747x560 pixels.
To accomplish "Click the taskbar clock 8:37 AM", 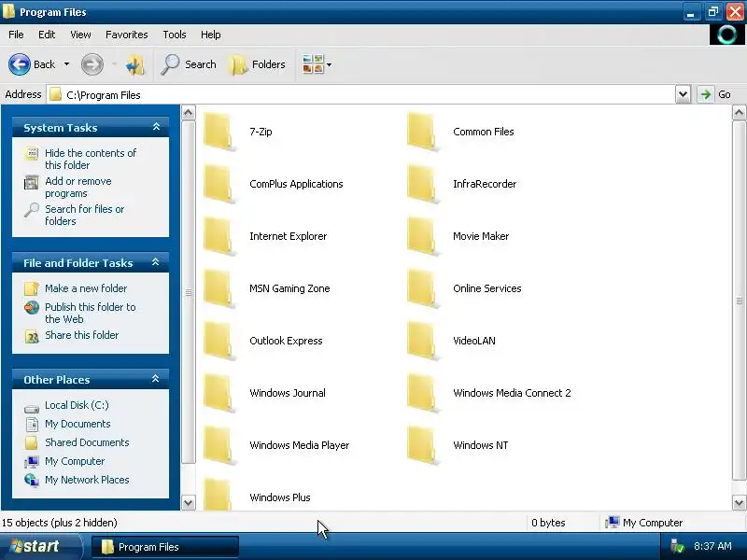I will pyautogui.click(x=712, y=546).
